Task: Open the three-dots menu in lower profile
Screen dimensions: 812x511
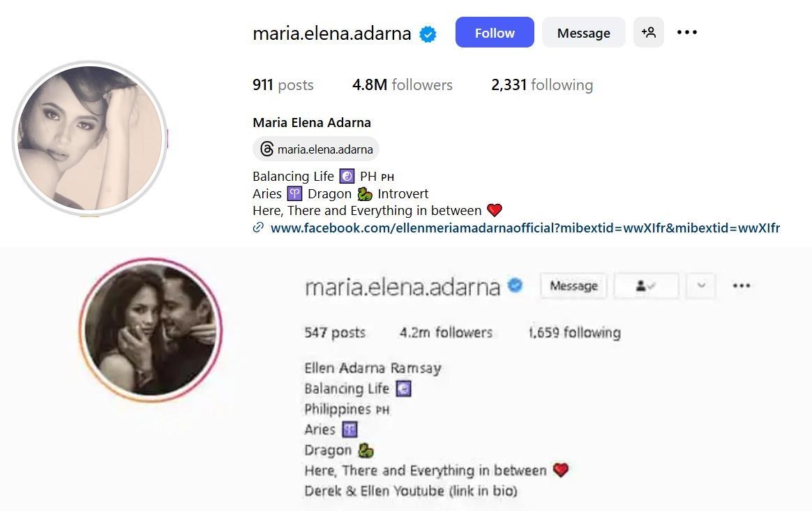Action: [741, 286]
